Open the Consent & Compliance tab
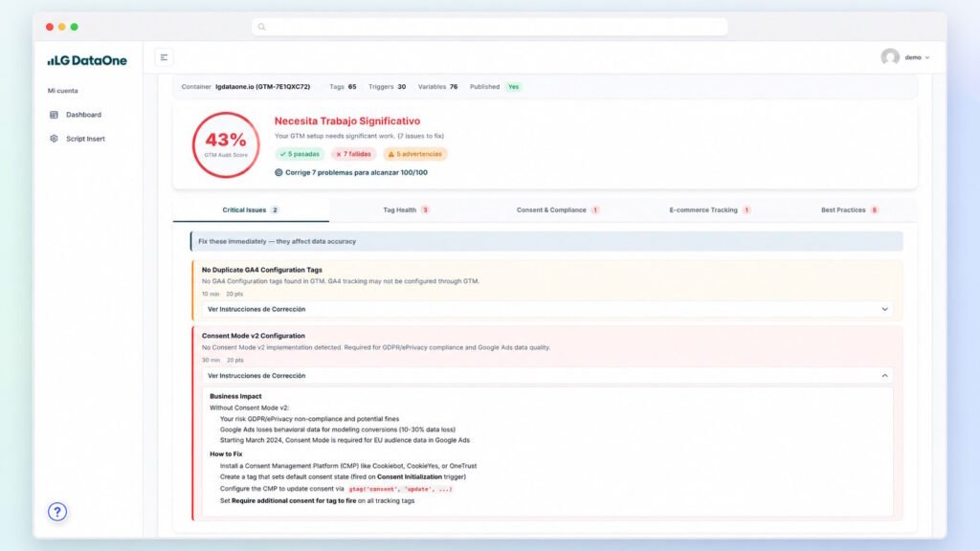 [558, 209]
